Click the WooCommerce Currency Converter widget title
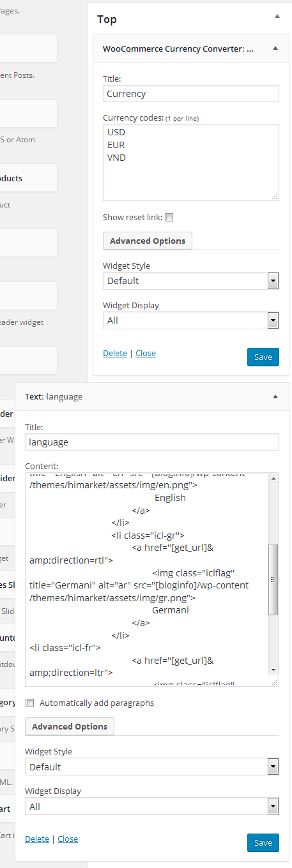292x868 pixels. (x=178, y=49)
